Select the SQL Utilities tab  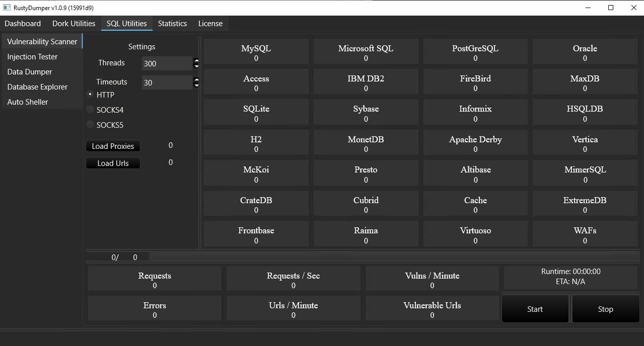pyautogui.click(x=127, y=24)
